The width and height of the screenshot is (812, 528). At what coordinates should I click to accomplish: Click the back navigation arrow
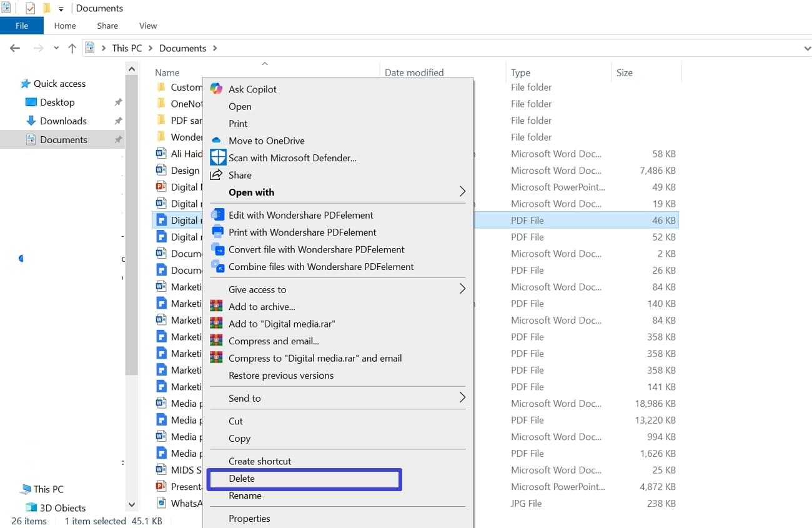14,47
